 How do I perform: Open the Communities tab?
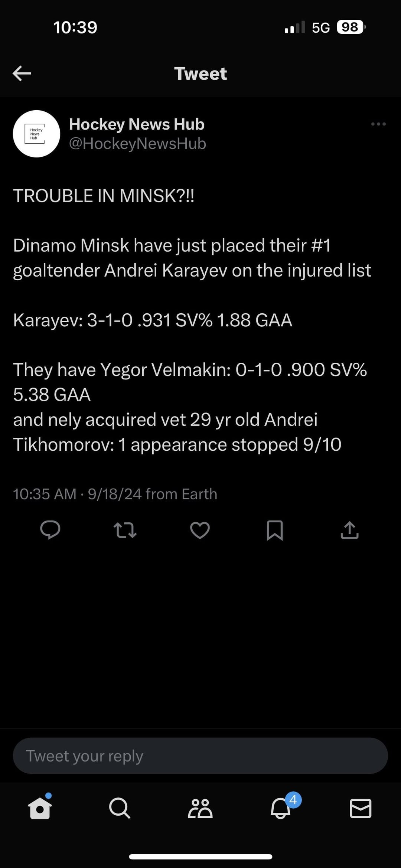click(x=200, y=808)
